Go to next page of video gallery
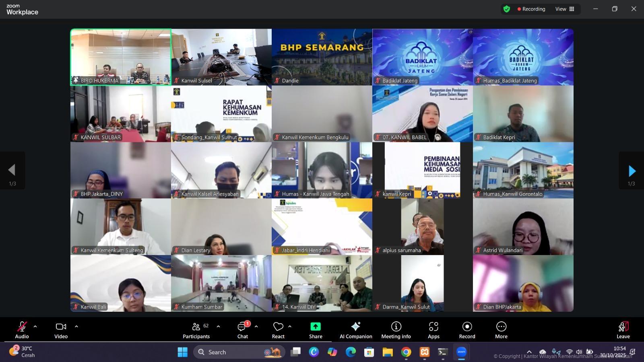644x362 pixels. point(632,171)
